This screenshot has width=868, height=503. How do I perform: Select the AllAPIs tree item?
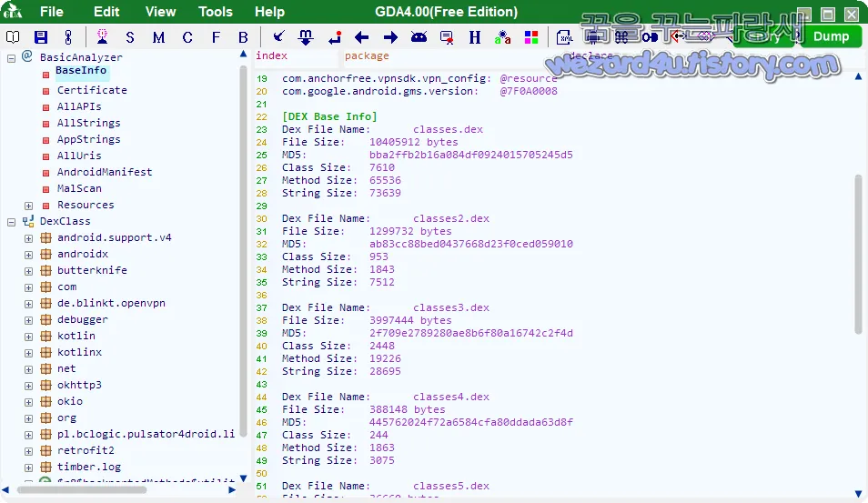79,106
